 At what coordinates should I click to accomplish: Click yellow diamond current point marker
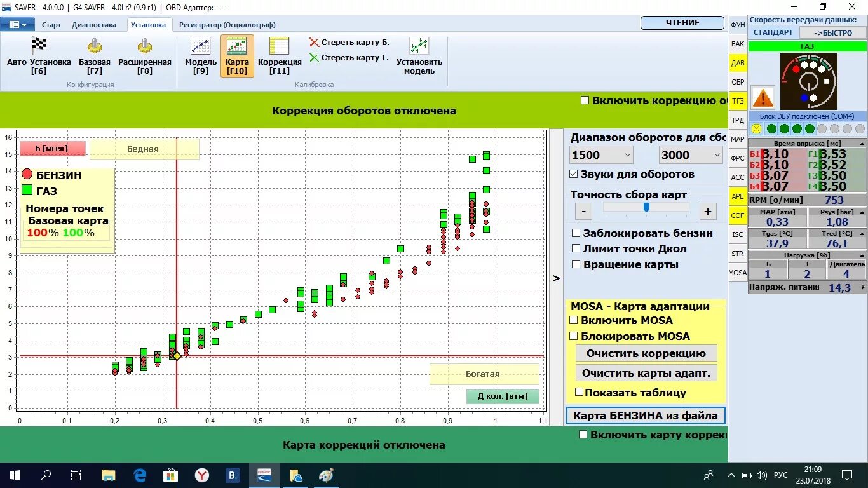point(177,356)
